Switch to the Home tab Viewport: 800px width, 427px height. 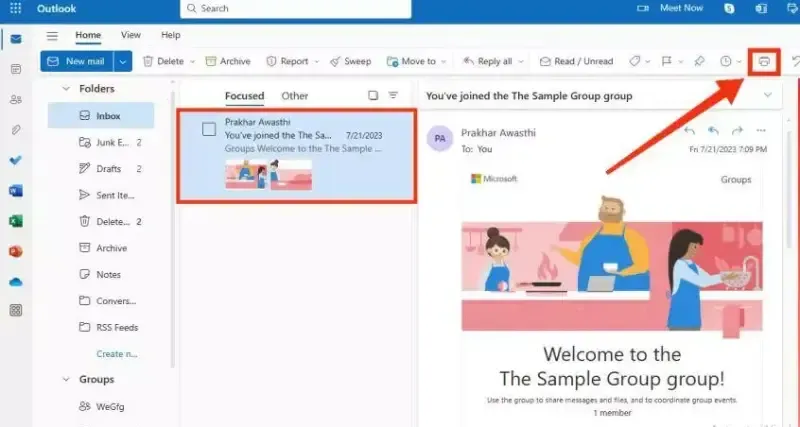pyautogui.click(x=88, y=35)
